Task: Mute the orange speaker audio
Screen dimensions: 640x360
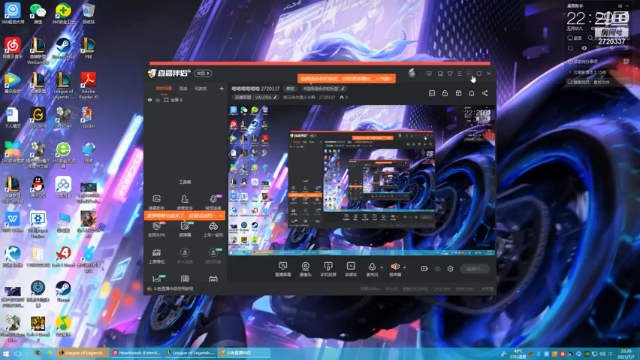Action: pos(395,269)
